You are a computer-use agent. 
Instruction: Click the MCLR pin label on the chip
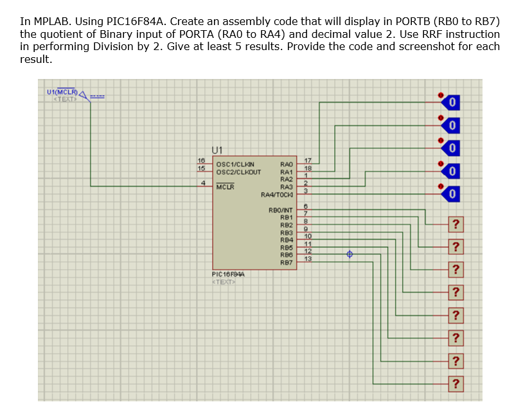point(225,188)
